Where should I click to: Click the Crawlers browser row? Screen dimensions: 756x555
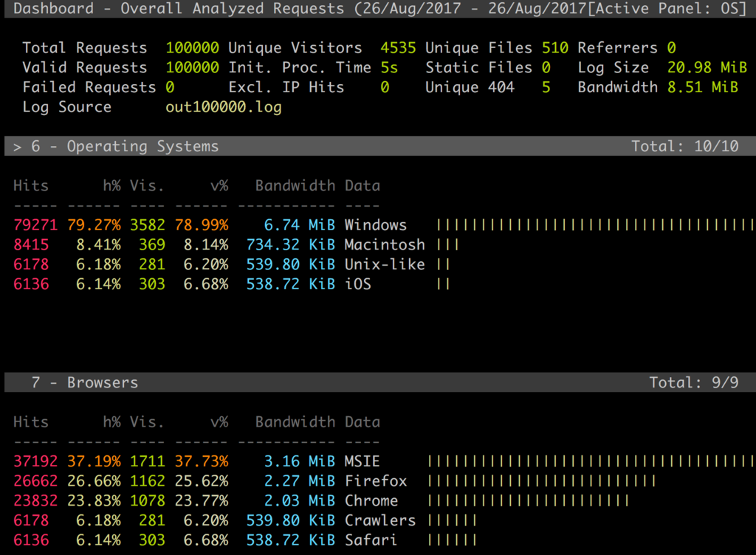[x=245, y=520]
